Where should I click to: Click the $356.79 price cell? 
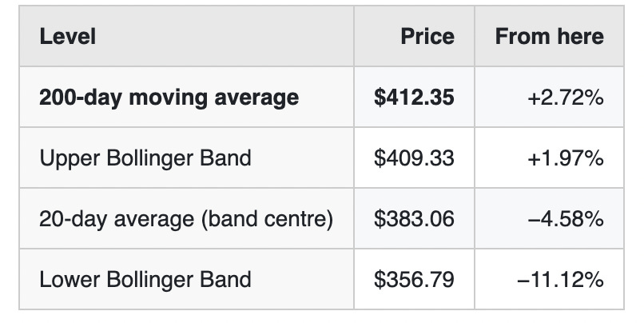pos(414,280)
